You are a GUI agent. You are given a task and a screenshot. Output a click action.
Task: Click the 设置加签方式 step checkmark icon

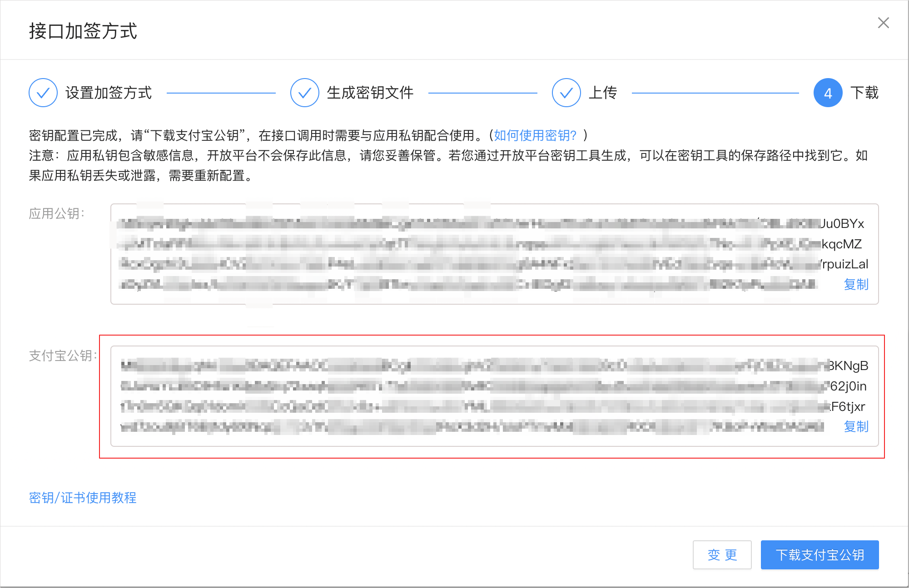(x=43, y=93)
